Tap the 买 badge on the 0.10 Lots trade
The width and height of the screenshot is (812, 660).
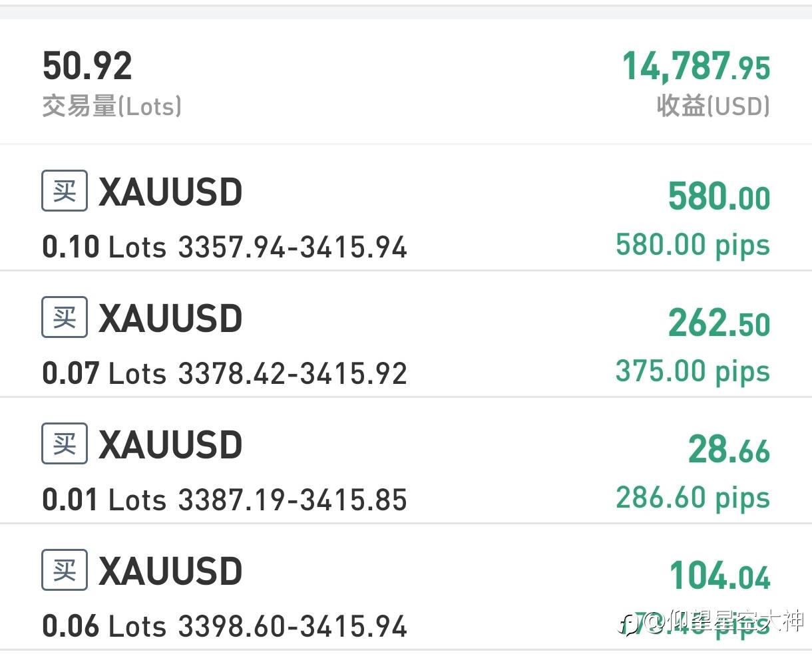pyautogui.click(x=65, y=191)
